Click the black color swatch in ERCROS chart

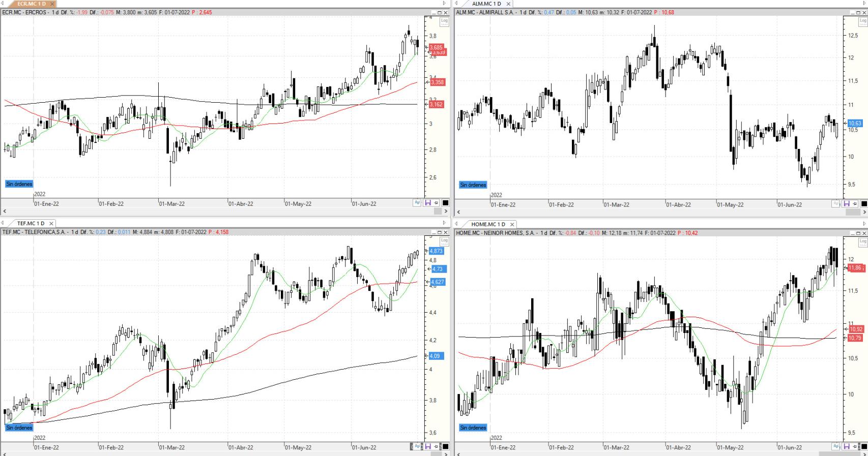(x=445, y=203)
